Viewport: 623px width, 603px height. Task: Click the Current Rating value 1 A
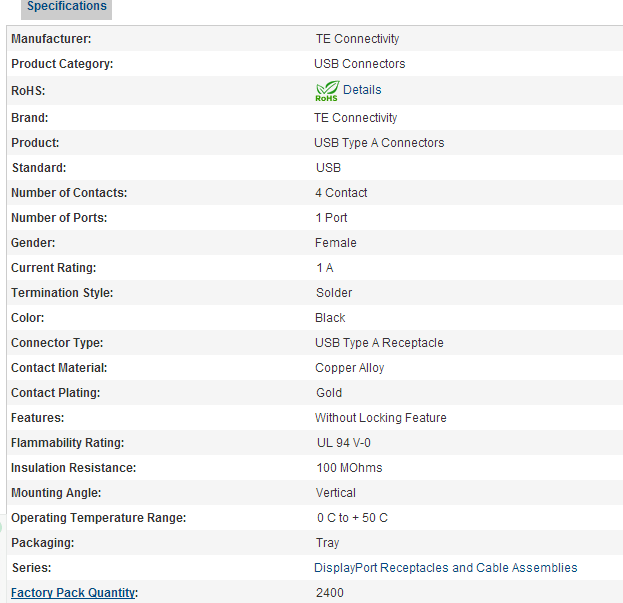[325, 268]
